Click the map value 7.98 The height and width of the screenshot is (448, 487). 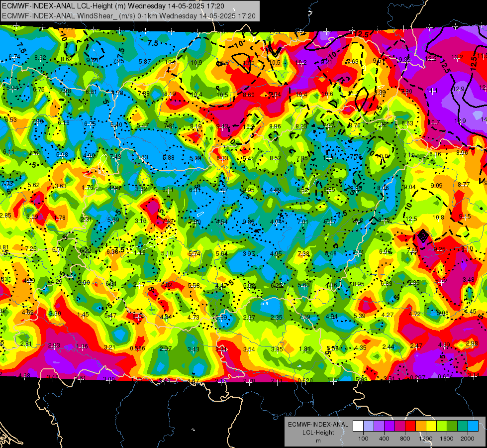[x=65, y=91]
